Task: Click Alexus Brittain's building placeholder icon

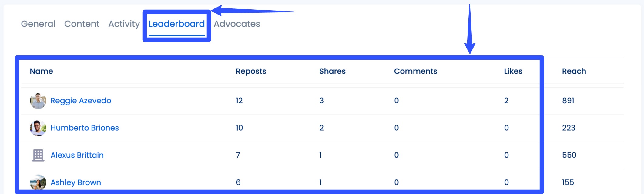Action: point(38,155)
